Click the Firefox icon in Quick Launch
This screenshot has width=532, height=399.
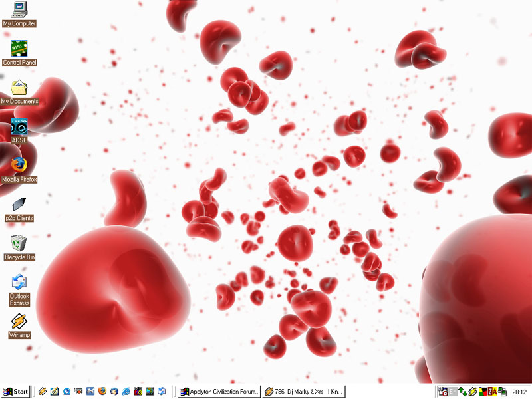pos(102,392)
